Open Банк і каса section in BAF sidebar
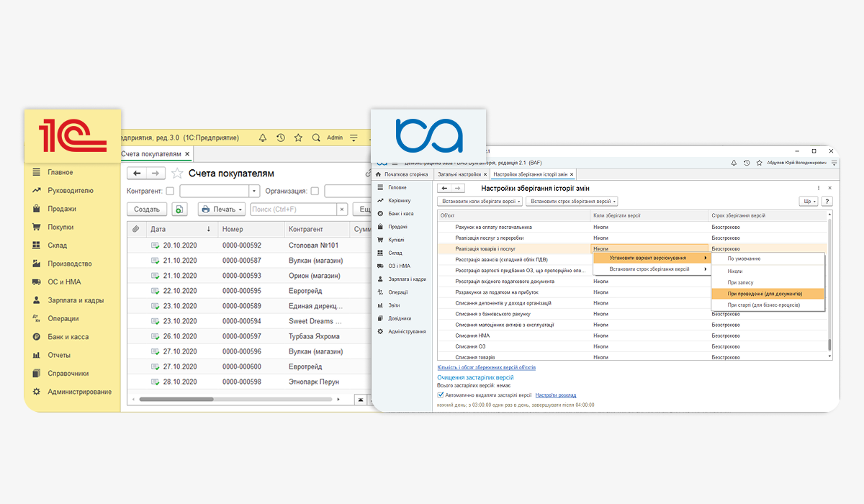 tap(395, 213)
